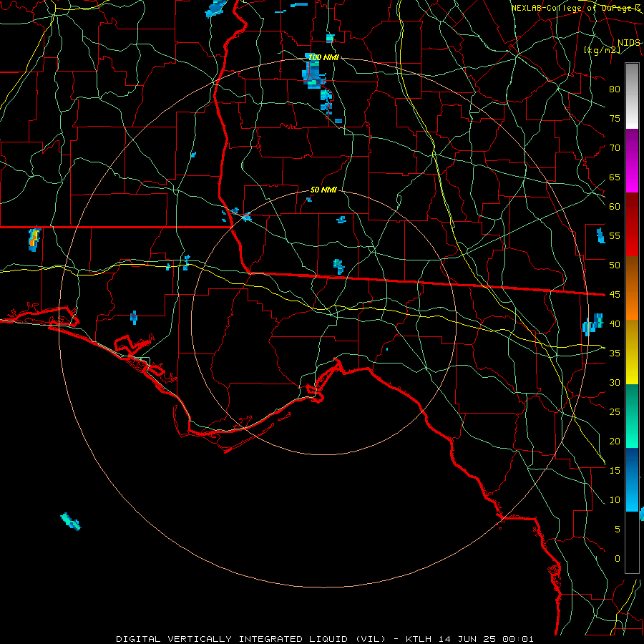This screenshot has height=644, width=644.
Task: Pick the orange-brown segment of the color bar
Action: pyautogui.click(x=632, y=288)
